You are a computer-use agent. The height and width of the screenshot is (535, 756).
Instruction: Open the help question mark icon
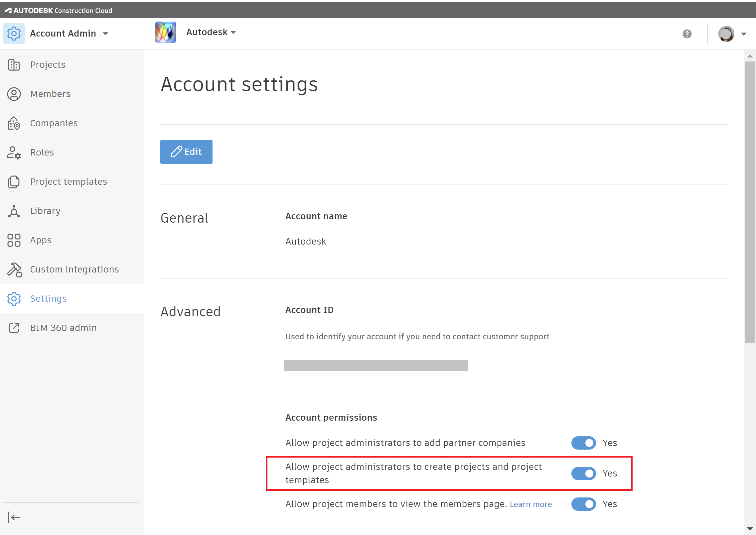coord(687,34)
